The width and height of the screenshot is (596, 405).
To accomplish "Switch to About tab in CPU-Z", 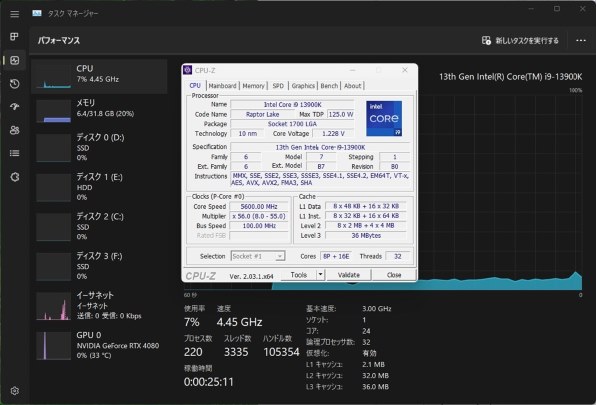I will (352, 86).
